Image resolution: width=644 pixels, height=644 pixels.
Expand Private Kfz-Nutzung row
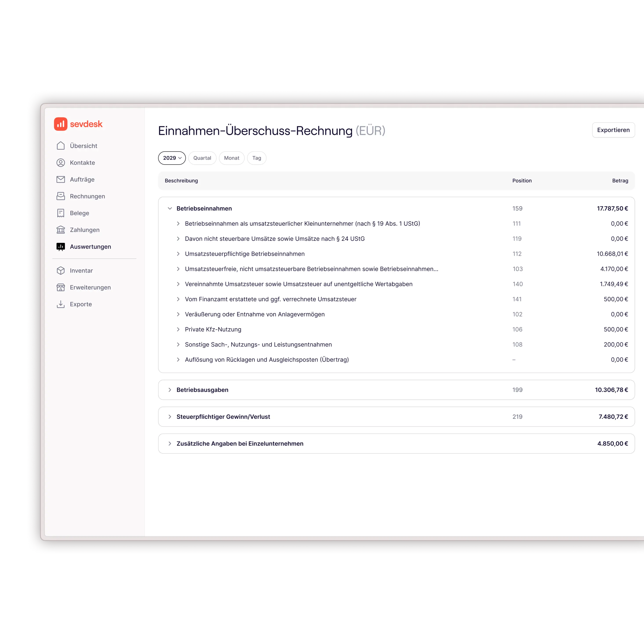pos(178,329)
